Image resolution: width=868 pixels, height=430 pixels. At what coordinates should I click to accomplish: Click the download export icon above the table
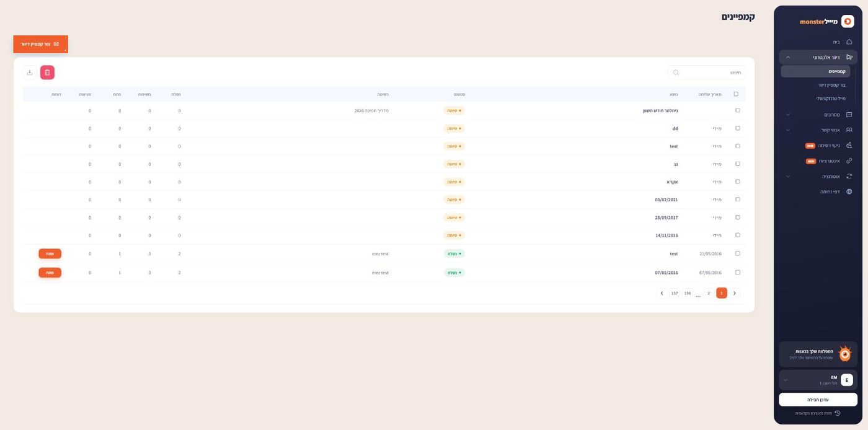pyautogui.click(x=29, y=72)
